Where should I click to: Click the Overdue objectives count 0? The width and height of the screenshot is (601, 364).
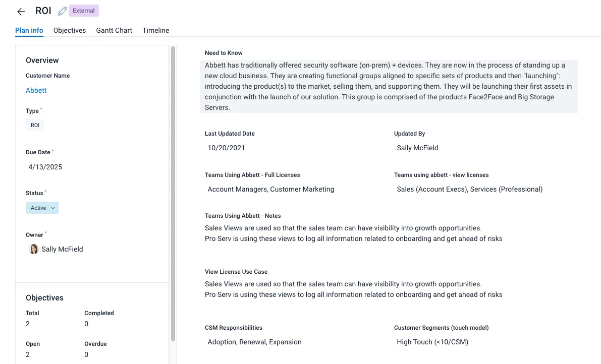point(86,354)
